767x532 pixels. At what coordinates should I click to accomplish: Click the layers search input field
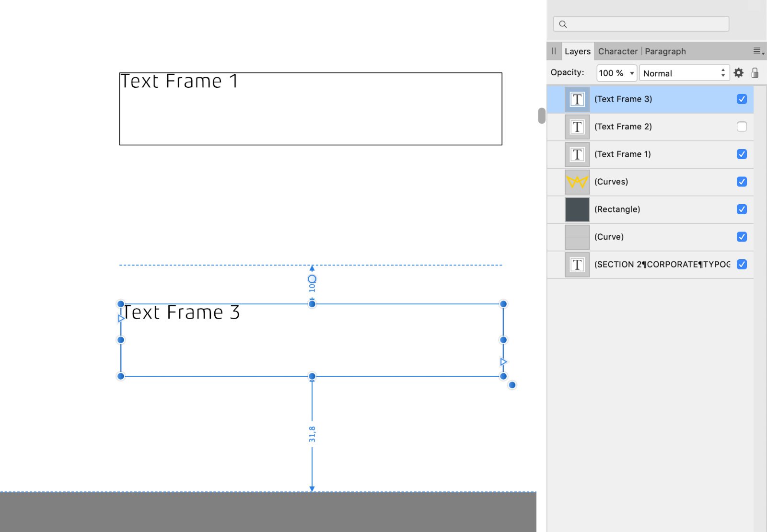click(641, 24)
